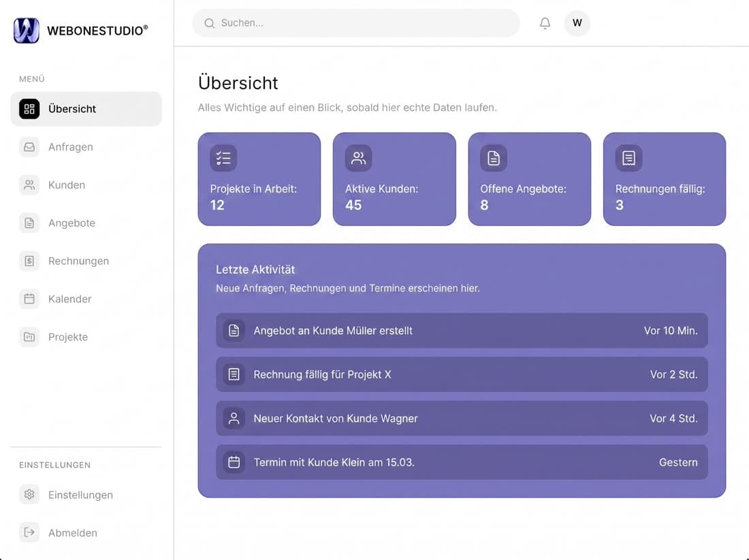The height and width of the screenshot is (560, 749).
Task: Open the user avatar W menu
Action: pyautogui.click(x=577, y=23)
